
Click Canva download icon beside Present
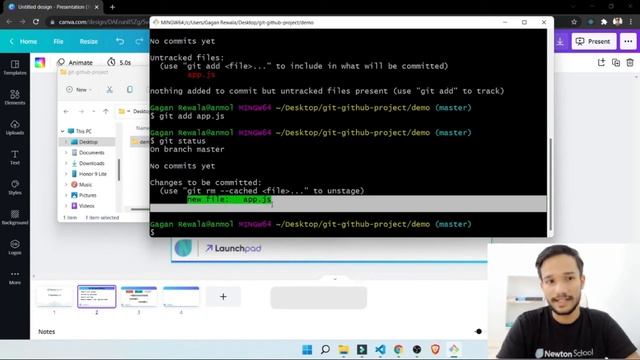560,42
